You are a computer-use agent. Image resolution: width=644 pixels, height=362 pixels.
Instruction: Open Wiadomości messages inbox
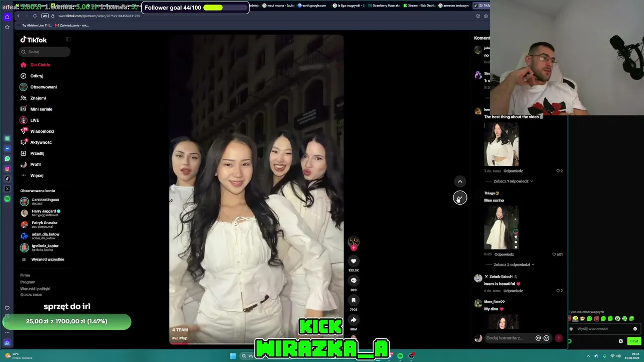click(37, 131)
